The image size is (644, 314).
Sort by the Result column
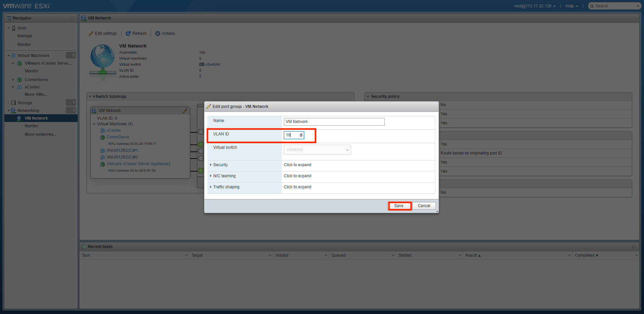(x=473, y=255)
